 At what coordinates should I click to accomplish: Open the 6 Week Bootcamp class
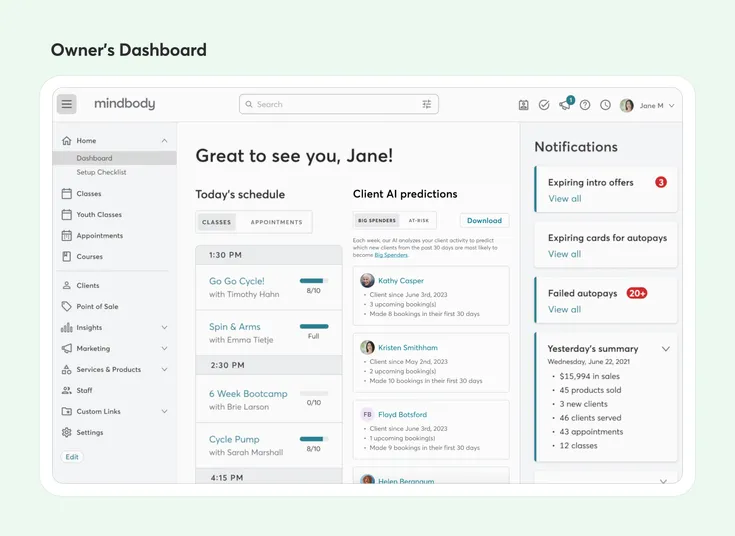click(248, 394)
